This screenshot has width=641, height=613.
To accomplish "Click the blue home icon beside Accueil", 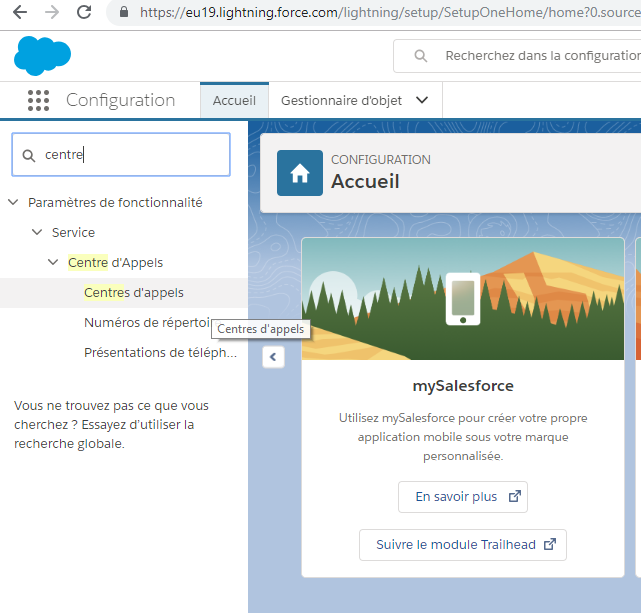I will pos(300,173).
